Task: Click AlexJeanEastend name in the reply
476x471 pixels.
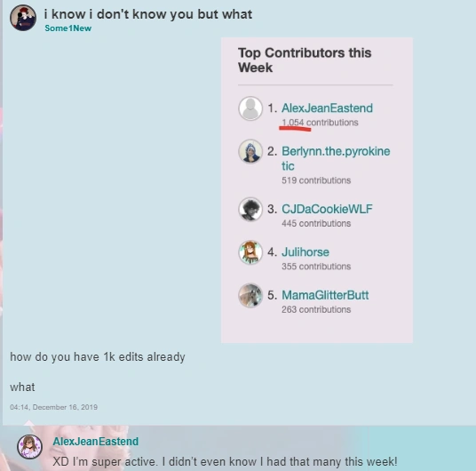Action: point(96,441)
